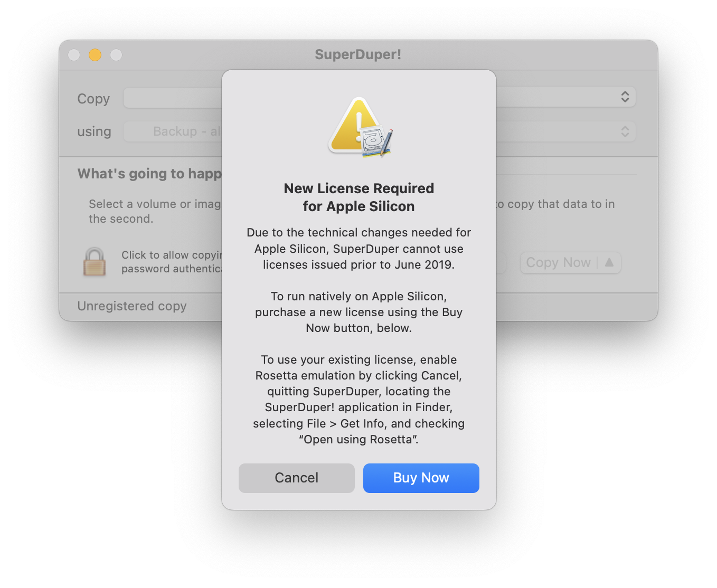Image resolution: width=717 pixels, height=588 pixels.
Task: Click the yellow minimize window button
Action: [95, 55]
